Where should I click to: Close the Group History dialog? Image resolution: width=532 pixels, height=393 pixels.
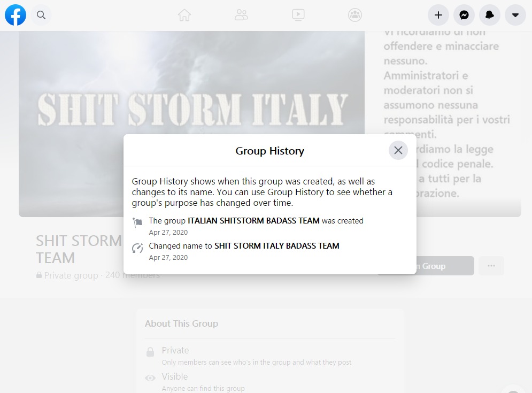[x=398, y=150]
